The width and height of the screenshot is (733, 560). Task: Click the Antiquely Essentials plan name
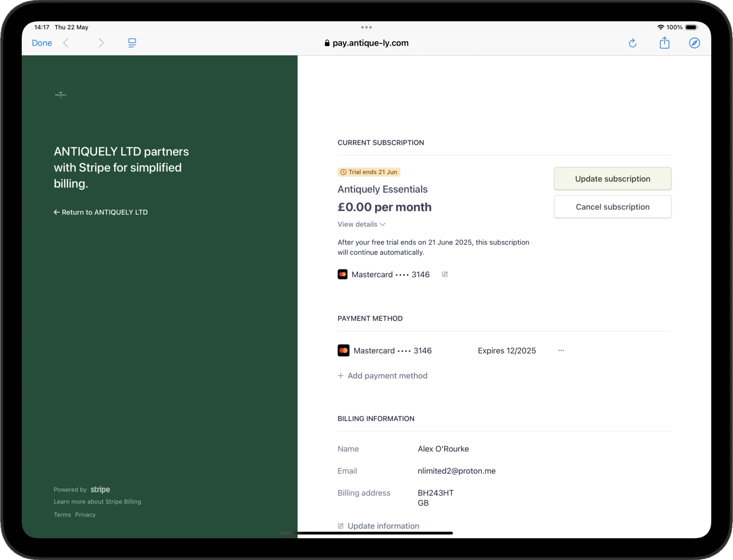[x=382, y=189]
